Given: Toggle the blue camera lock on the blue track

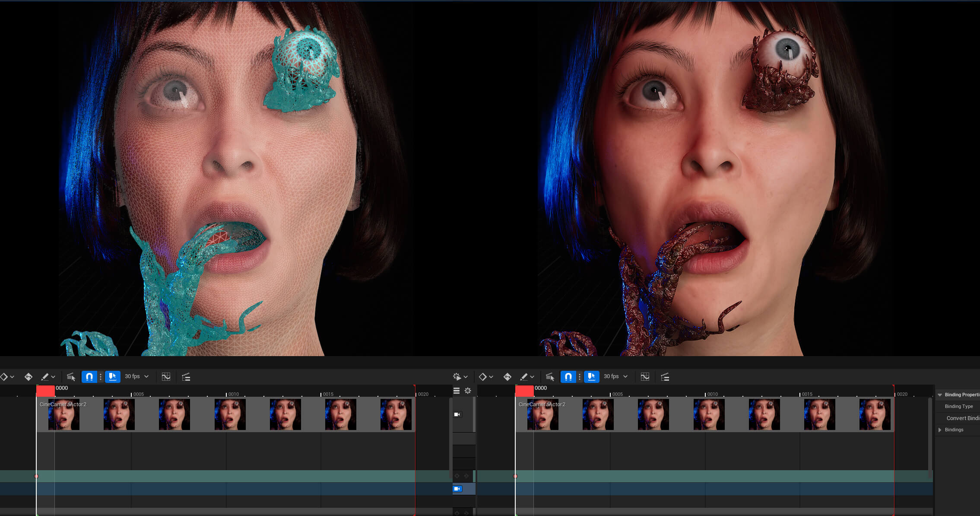Looking at the screenshot, I should (x=457, y=489).
